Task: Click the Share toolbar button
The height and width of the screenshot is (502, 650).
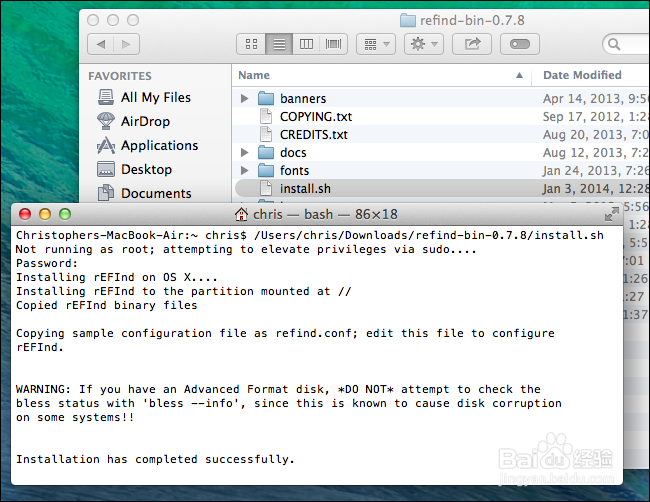Action: [472, 44]
